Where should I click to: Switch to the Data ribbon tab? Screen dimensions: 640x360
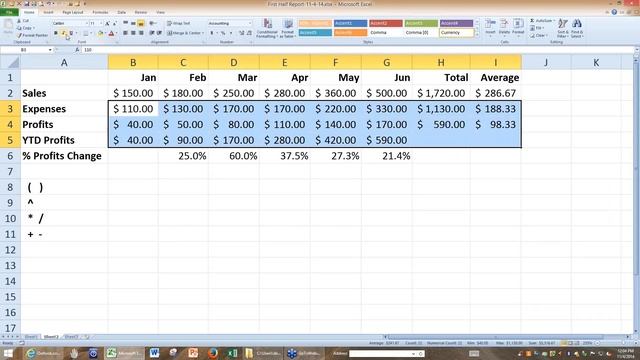coord(122,13)
